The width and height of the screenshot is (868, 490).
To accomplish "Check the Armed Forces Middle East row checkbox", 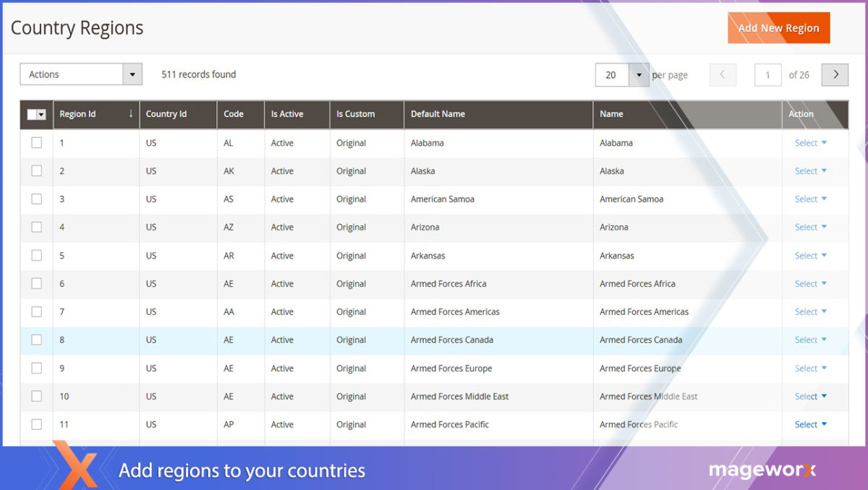I will point(37,396).
